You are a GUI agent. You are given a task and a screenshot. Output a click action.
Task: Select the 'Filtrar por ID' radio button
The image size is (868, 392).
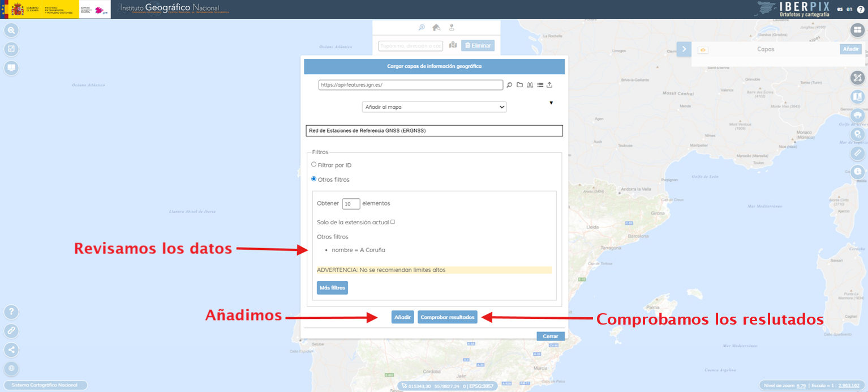click(x=314, y=164)
